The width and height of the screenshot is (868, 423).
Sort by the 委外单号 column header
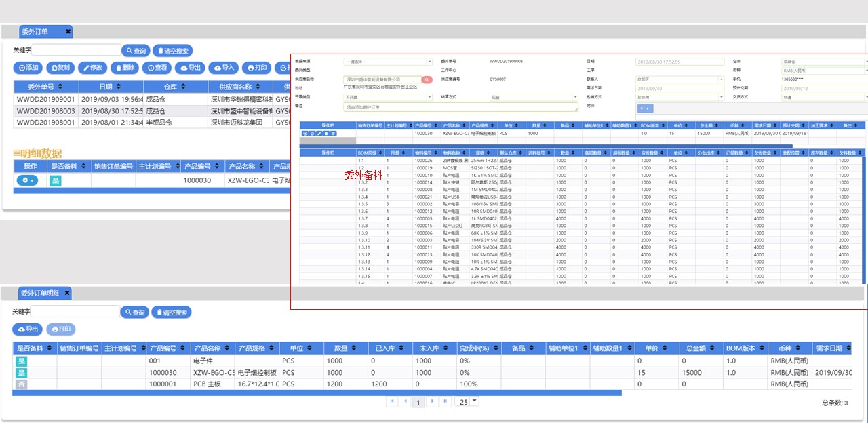46,87
